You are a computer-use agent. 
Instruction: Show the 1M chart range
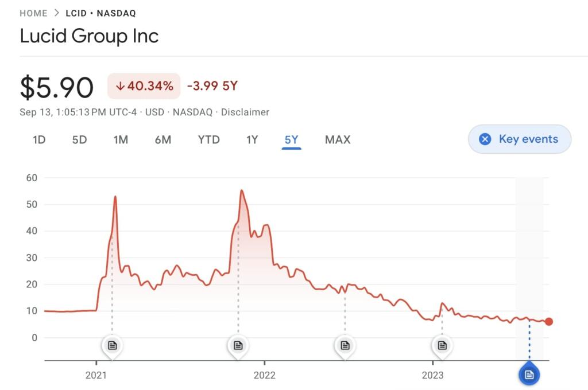121,139
